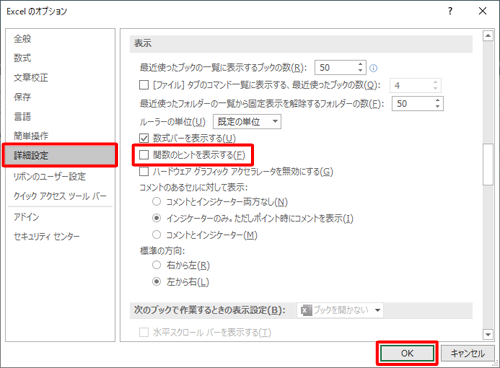Click the vertical scrollbar thumb

coord(488,164)
